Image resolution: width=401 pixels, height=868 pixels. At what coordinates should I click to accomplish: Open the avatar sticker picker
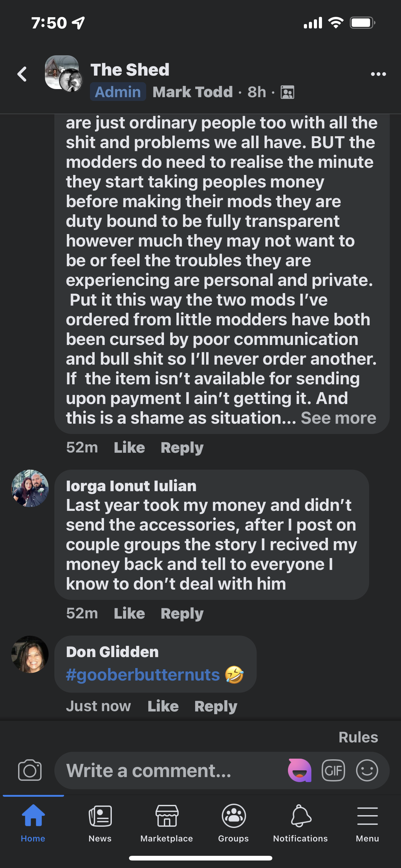click(299, 770)
